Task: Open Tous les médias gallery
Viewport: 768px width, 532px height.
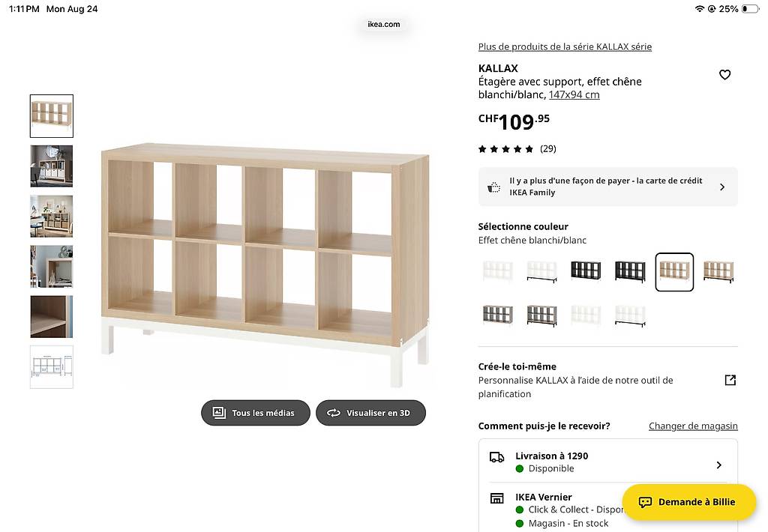Action: click(256, 413)
